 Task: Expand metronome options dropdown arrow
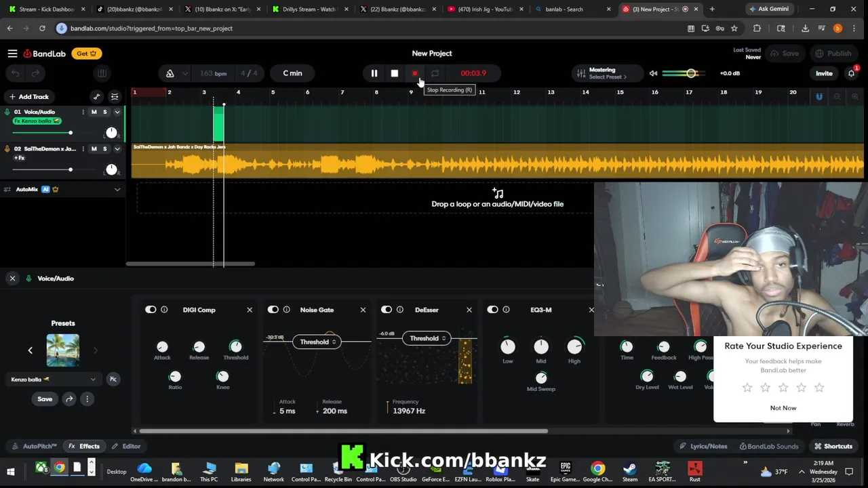pyautogui.click(x=185, y=73)
